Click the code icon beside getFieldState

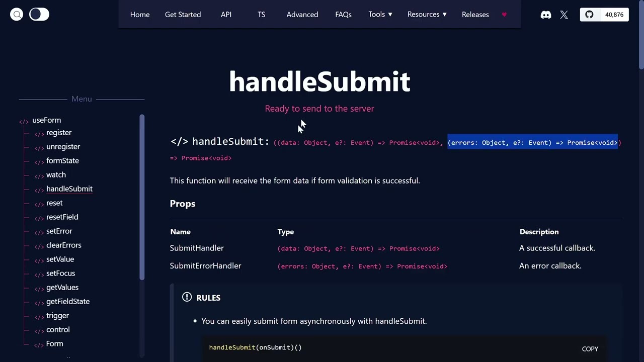(39, 303)
